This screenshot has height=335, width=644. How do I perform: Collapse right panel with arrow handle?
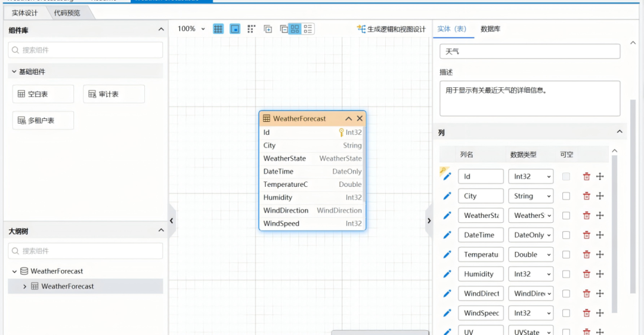[429, 220]
